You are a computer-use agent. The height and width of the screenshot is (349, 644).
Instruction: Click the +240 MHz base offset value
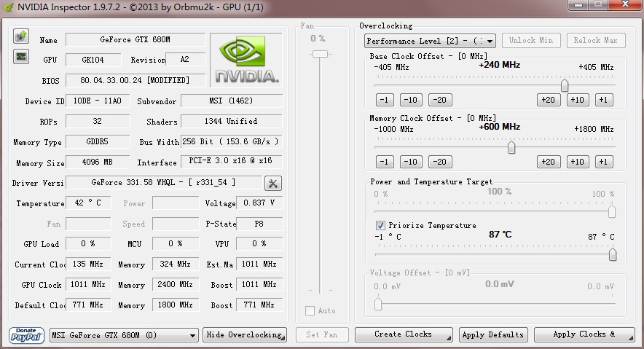pyautogui.click(x=500, y=65)
